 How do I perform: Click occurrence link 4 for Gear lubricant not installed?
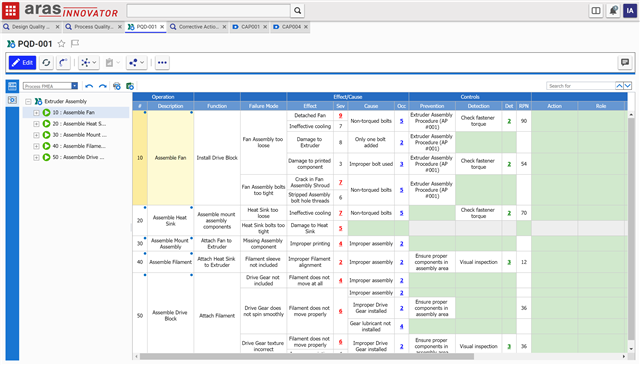tap(402, 326)
